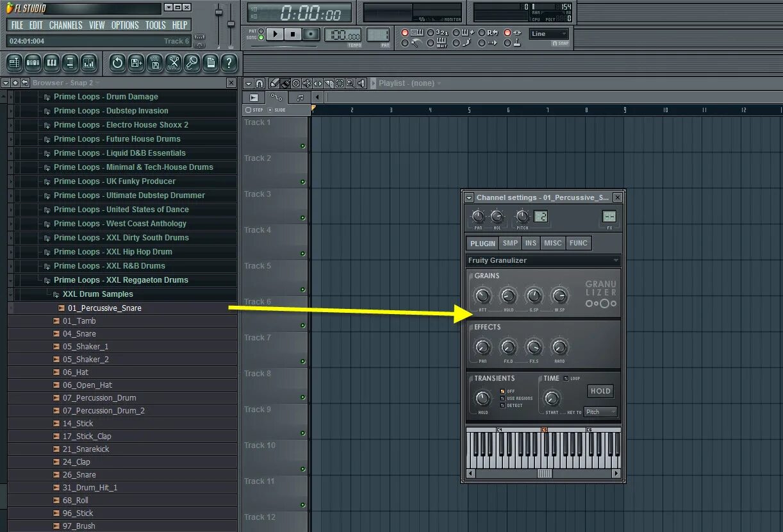Select the 04_Snare sample
783x532 pixels.
tap(79, 334)
